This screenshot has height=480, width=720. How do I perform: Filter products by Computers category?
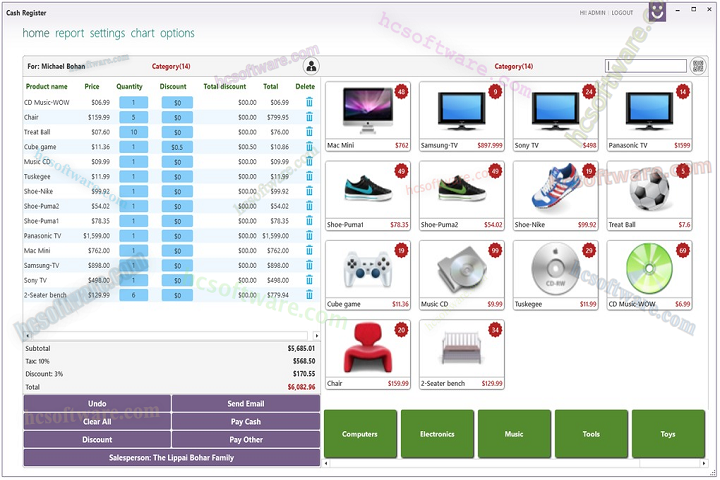pyautogui.click(x=360, y=434)
